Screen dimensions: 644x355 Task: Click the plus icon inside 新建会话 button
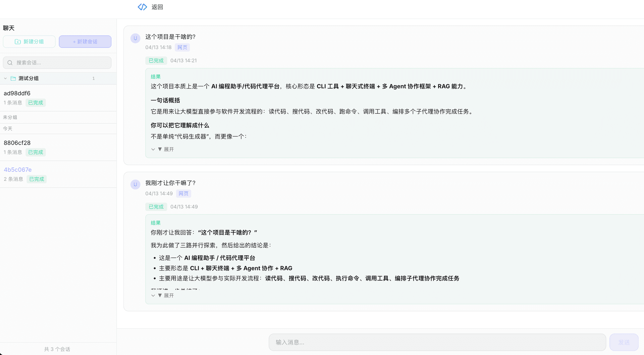point(73,42)
